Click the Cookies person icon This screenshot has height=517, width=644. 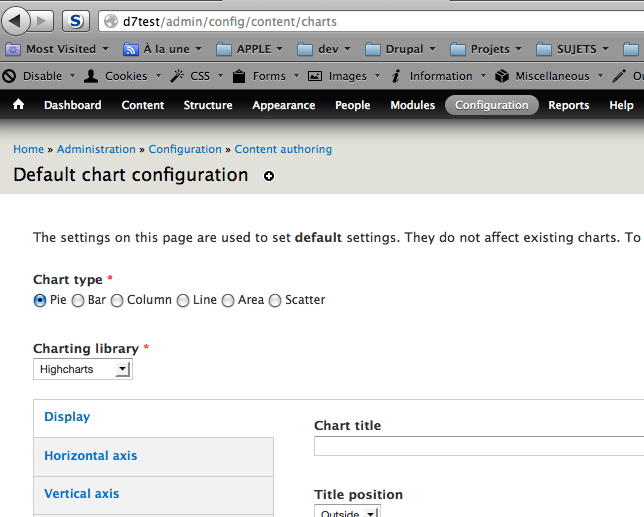coord(91,76)
